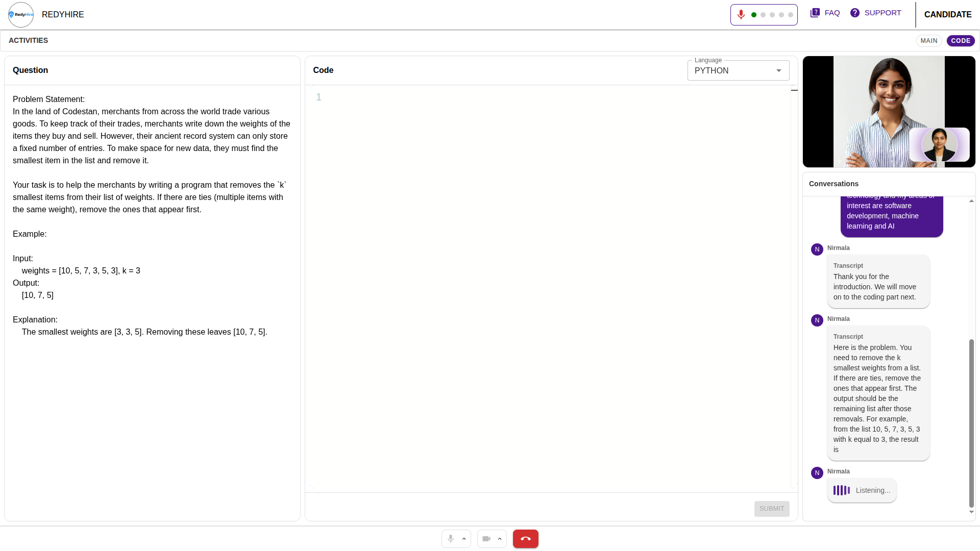Click the code editor minimap marker
980x551 pixels.
pyautogui.click(x=794, y=90)
